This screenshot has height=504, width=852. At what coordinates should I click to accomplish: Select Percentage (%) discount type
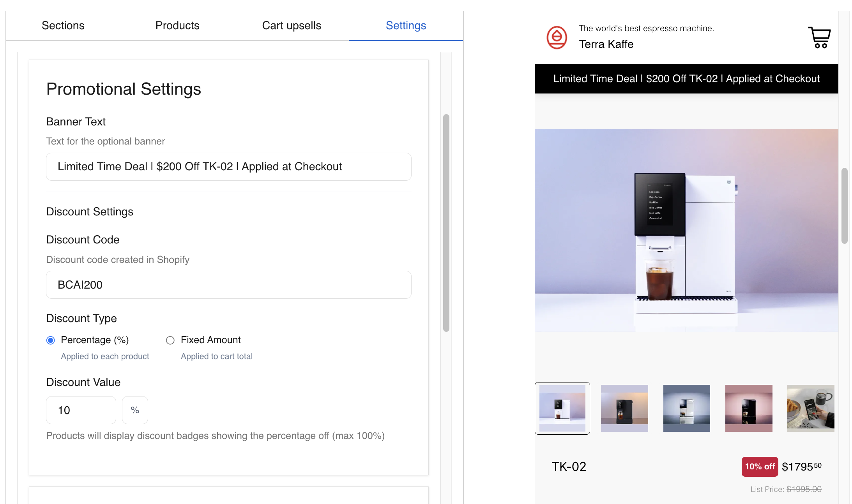[x=51, y=340]
